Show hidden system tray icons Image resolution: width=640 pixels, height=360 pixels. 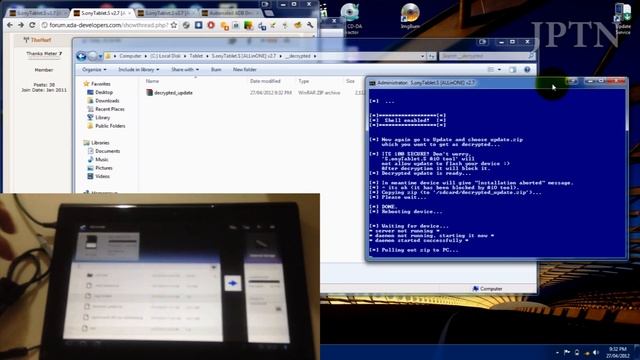coord(557,352)
